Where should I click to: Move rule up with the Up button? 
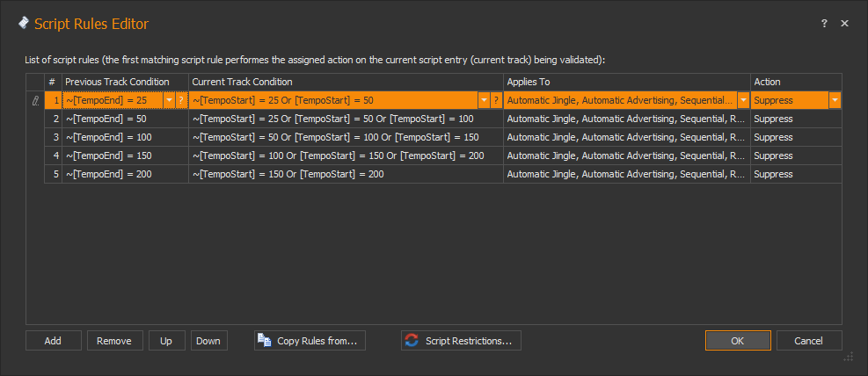166,341
